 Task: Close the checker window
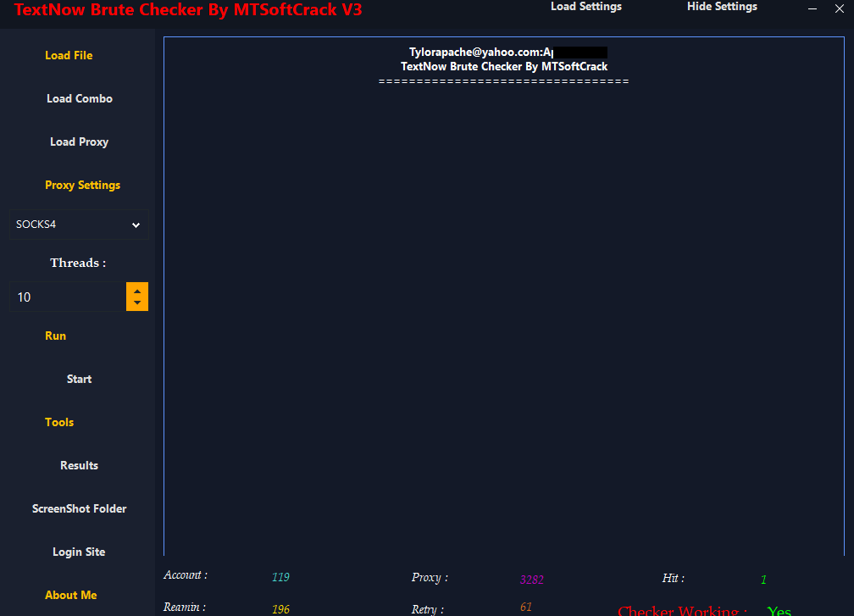point(840,8)
